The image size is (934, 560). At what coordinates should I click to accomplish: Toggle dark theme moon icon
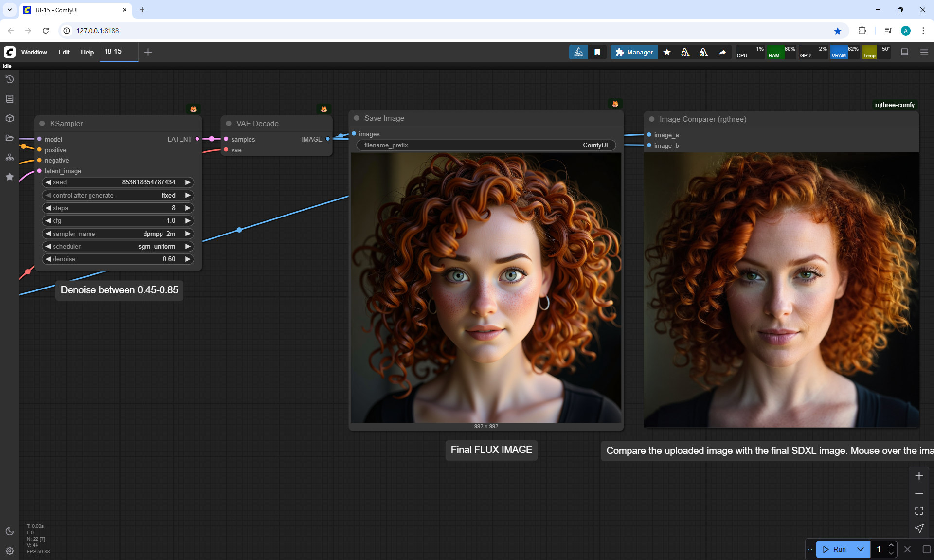pyautogui.click(x=10, y=531)
